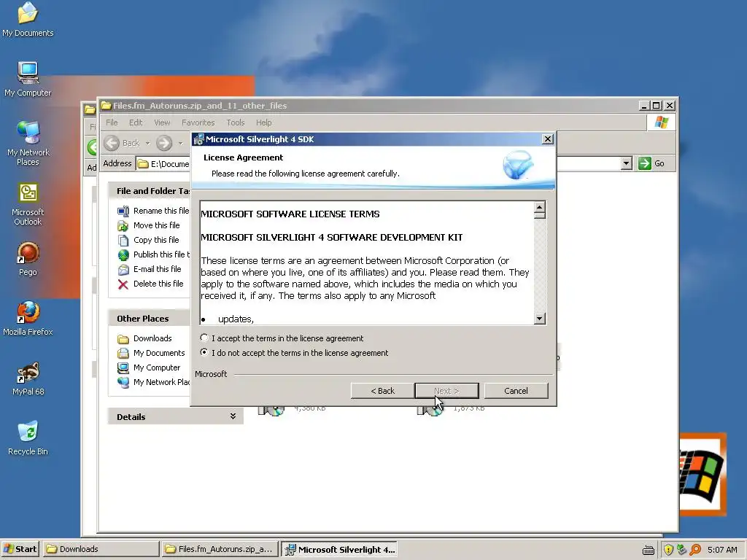Image resolution: width=747 pixels, height=560 pixels.
Task: Click the Move this file link
Action: coord(156,225)
